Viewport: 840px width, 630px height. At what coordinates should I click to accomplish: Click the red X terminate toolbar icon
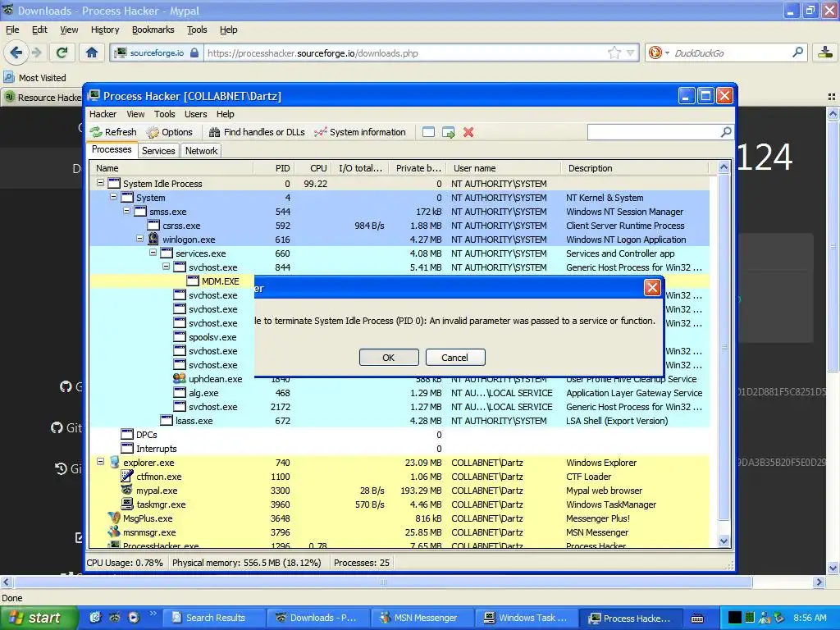pyautogui.click(x=468, y=132)
